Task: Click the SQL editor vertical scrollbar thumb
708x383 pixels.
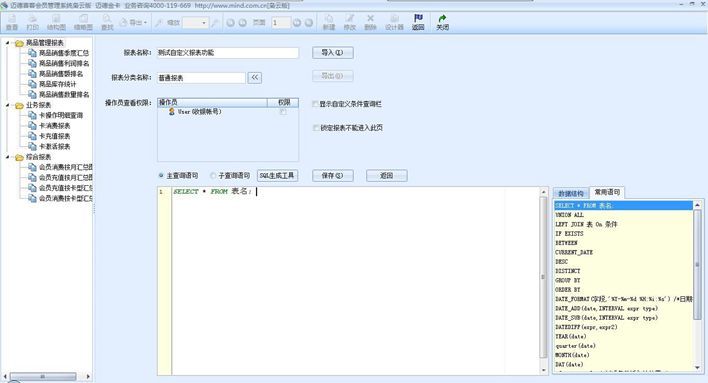Action: [x=543, y=276]
